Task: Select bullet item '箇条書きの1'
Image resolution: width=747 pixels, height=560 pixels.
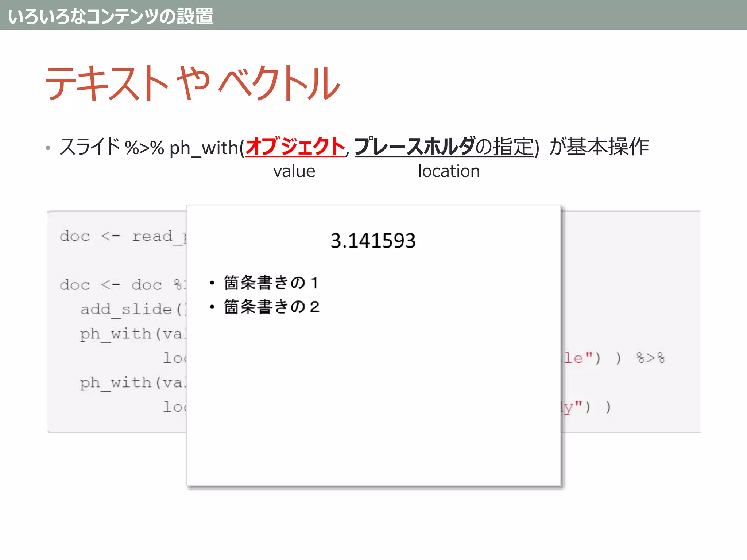Action: pos(271,283)
